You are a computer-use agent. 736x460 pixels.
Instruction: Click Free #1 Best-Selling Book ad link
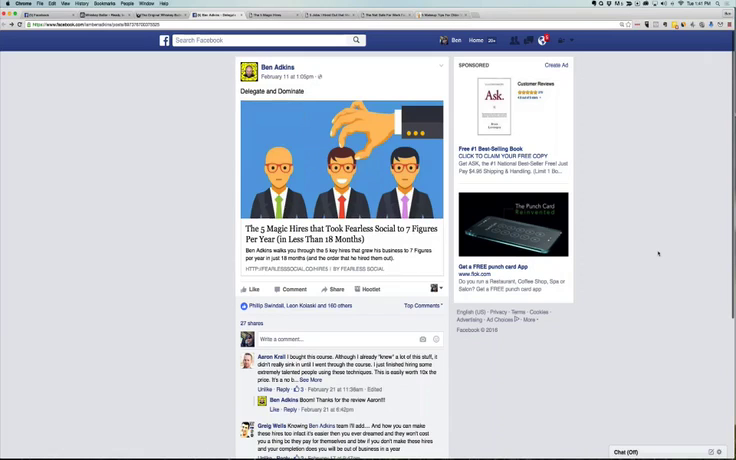pos(491,149)
